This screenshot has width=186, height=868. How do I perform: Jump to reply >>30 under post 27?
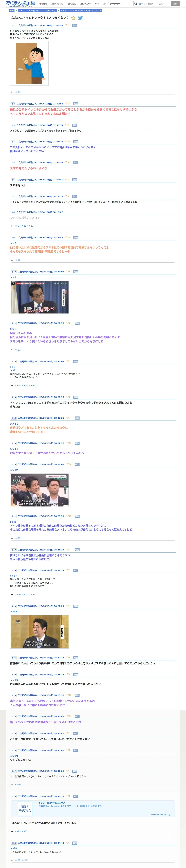(x=18, y=785)
